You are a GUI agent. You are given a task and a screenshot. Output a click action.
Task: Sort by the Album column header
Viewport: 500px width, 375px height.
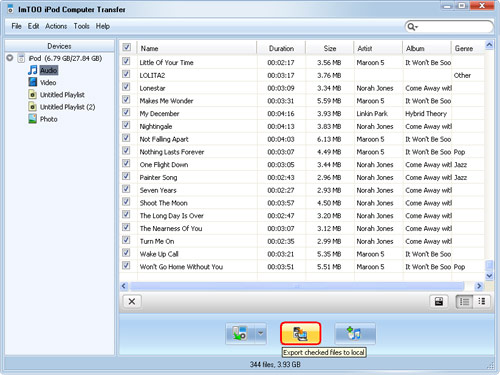(x=427, y=48)
